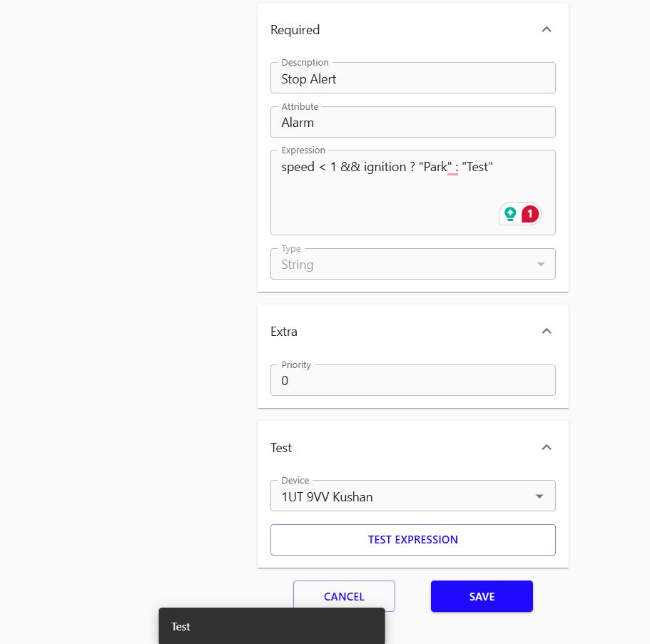Click the Test result snackbar notification

pos(271,626)
